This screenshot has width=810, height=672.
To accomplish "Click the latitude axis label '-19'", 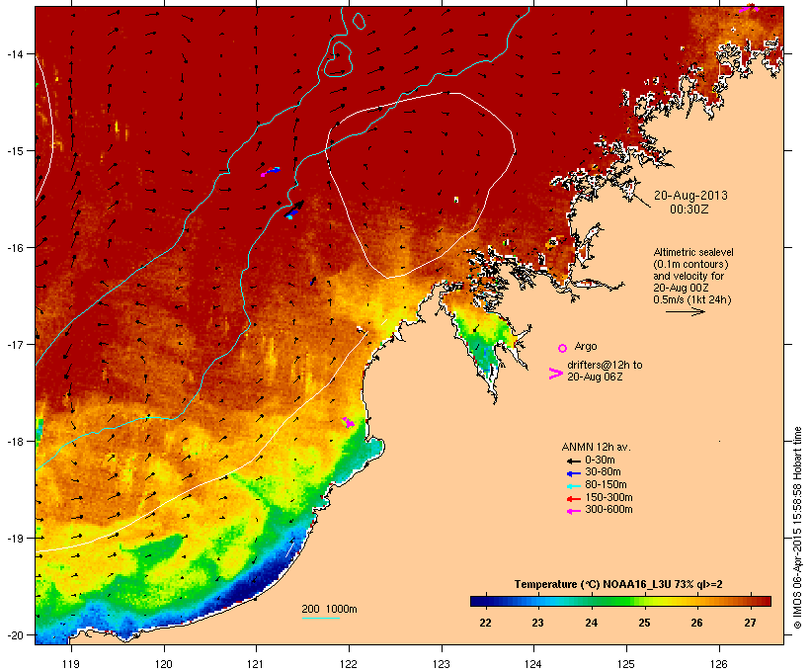I will [15, 539].
